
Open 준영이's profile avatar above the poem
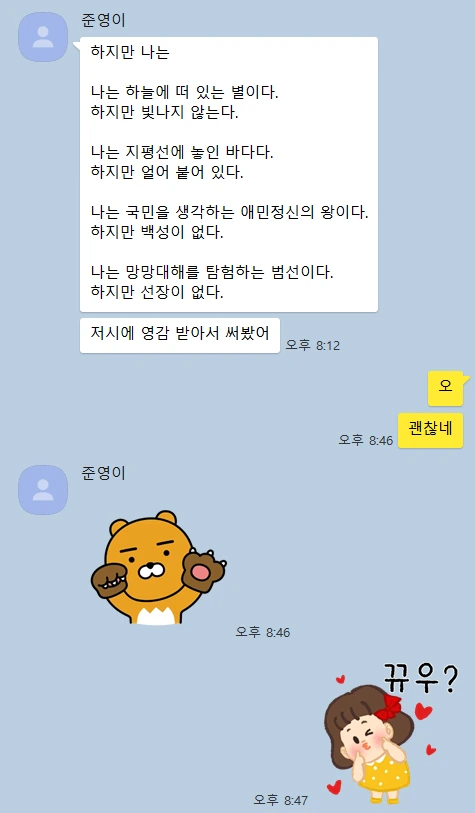(43, 37)
